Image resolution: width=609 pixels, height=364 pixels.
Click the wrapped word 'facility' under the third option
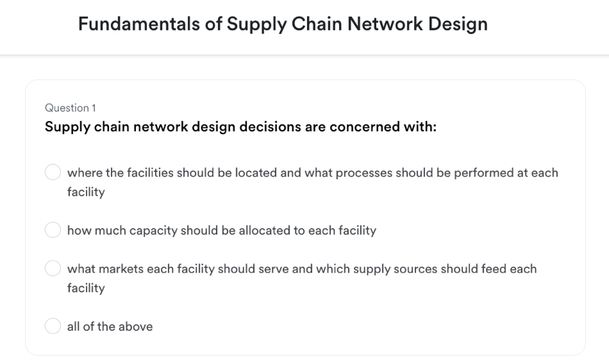pos(86,288)
